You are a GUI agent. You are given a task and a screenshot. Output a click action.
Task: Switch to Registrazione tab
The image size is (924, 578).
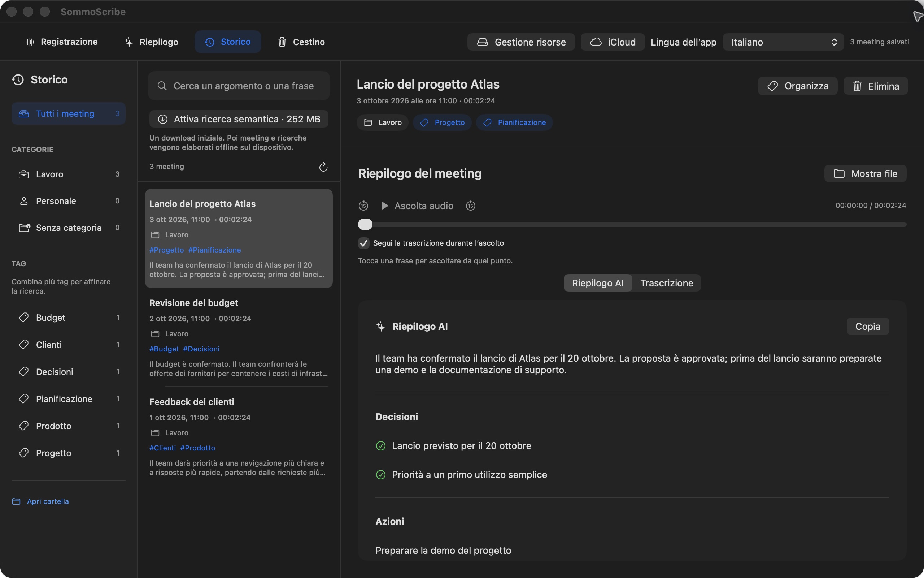pos(61,42)
